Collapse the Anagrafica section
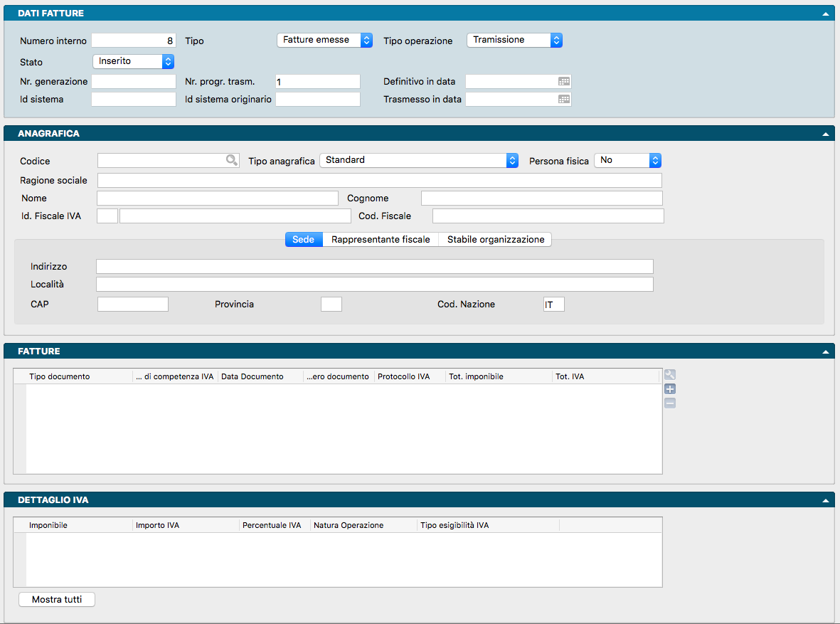The image size is (840, 624). pos(826,134)
